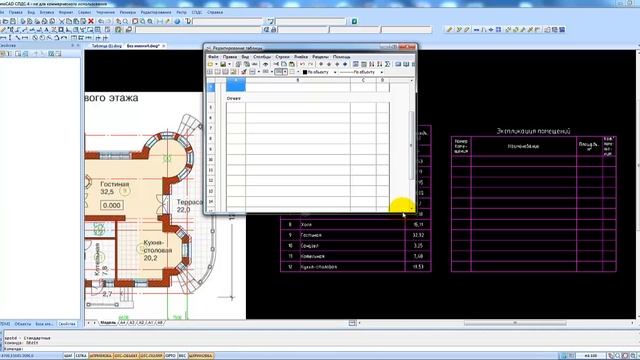Click the sigma sum icon in table editor
This screenshot has height=360, width=640.
pyautogui.click(x=387, y=64)
